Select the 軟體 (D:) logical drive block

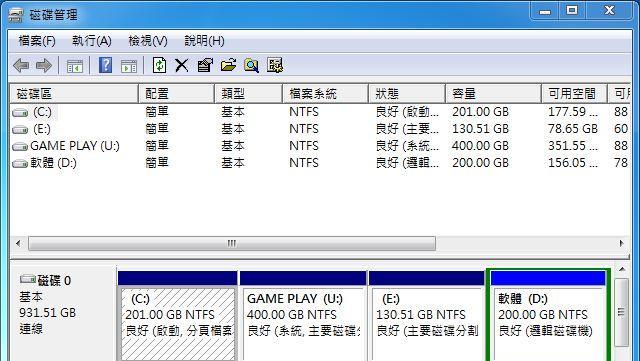click(548, 316)
